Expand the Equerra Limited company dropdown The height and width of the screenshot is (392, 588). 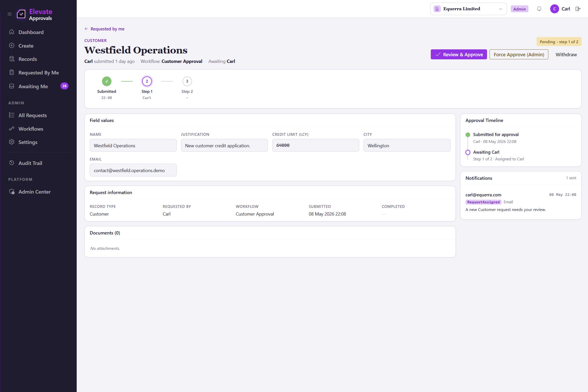468,9
